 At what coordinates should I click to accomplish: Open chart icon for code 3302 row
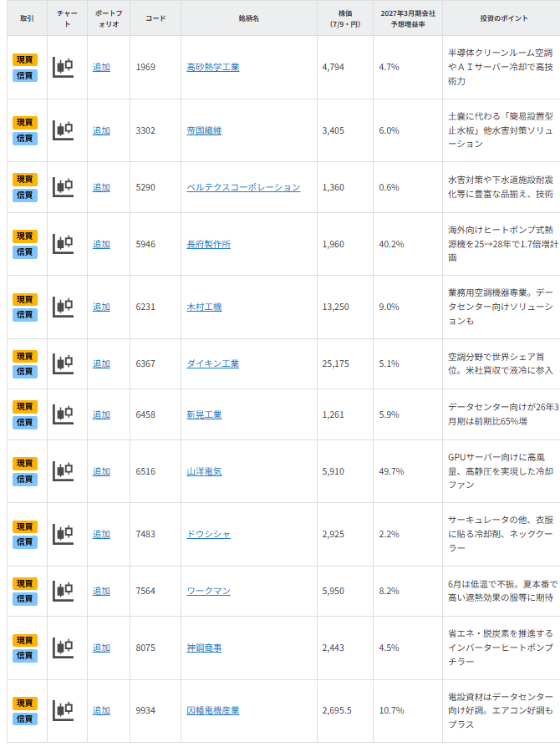coord(63,130)
